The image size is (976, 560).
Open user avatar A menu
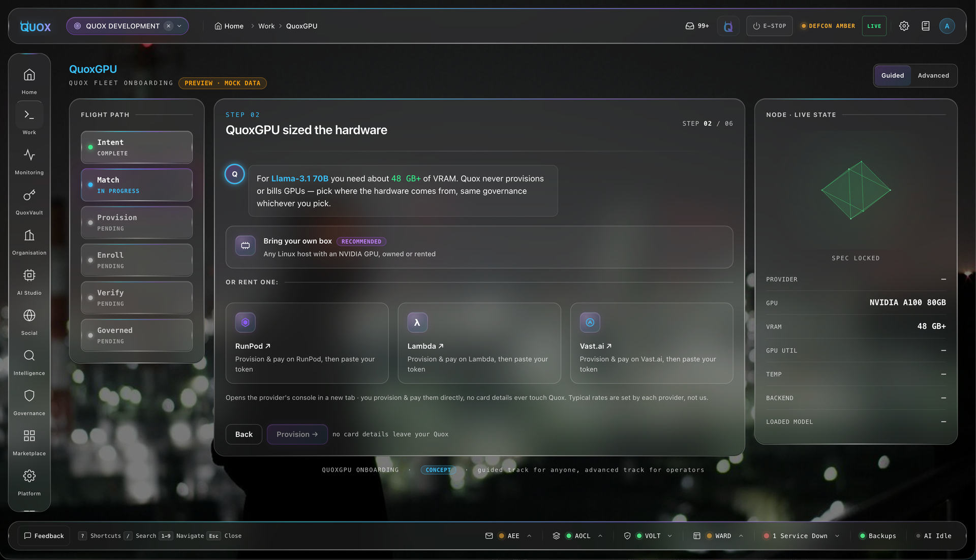(x=947, y=26)
